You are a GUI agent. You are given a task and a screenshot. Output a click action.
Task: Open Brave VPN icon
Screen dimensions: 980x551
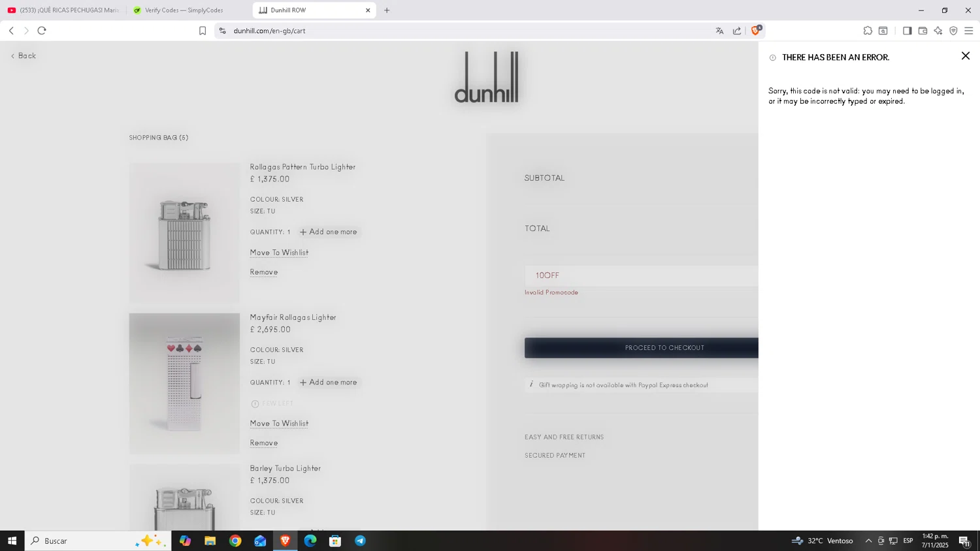click(x=953, y=31)
